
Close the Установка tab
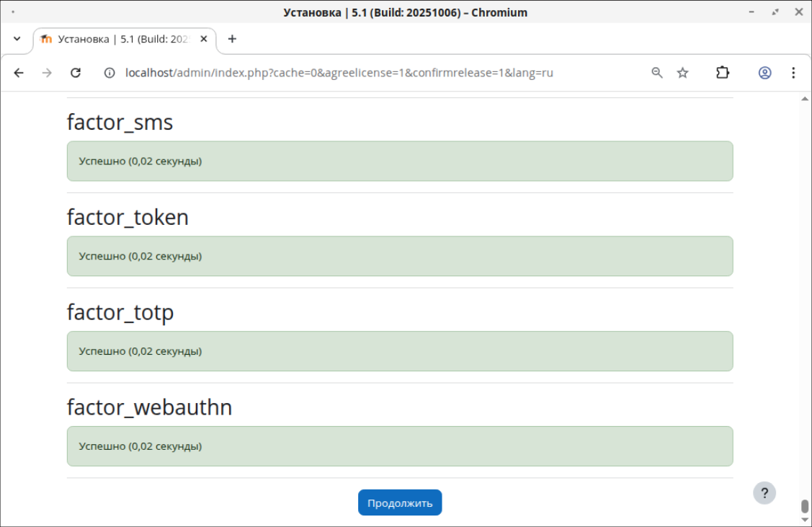(204, 39)
